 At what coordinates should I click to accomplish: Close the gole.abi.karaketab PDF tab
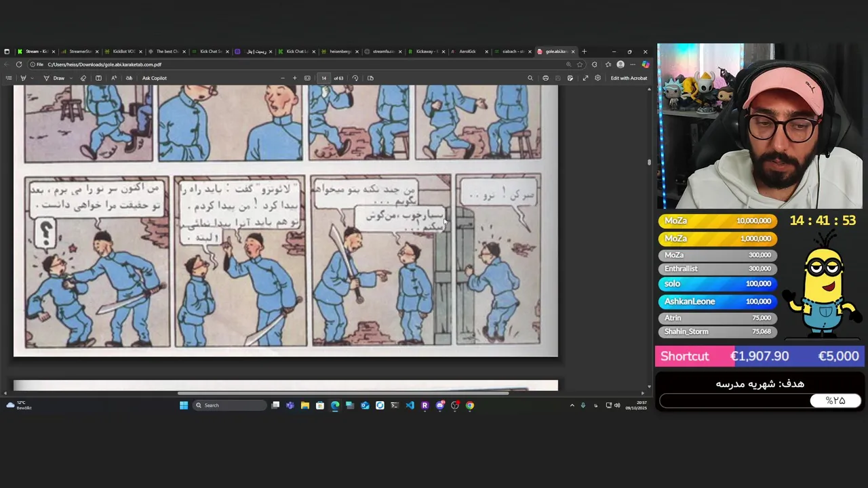point(573,52)
